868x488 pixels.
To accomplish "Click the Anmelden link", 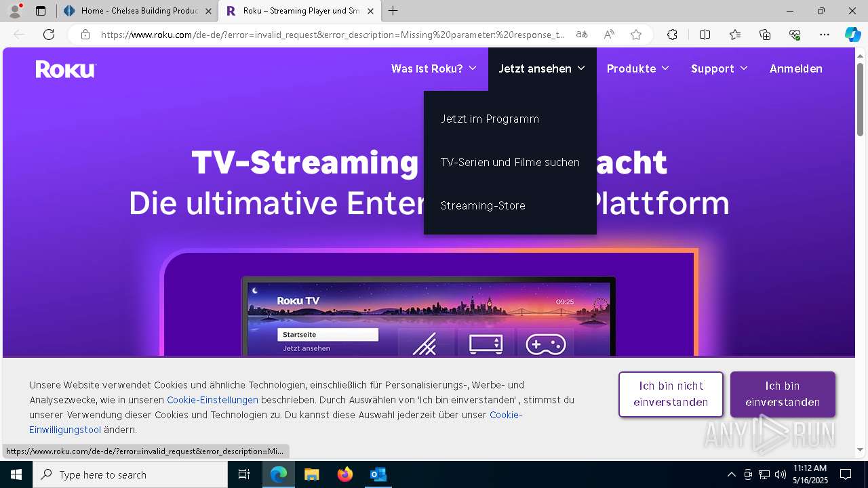I will [x=796, y=68].
